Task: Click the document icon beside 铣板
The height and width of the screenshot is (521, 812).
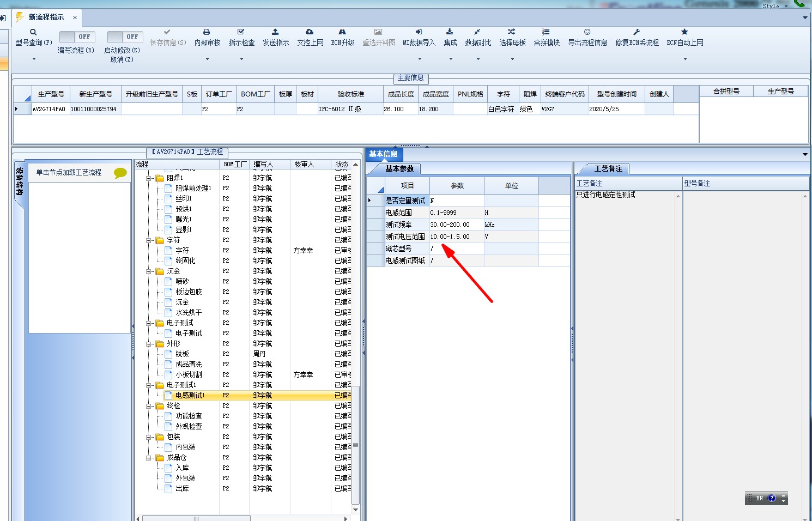Action: 169,354
